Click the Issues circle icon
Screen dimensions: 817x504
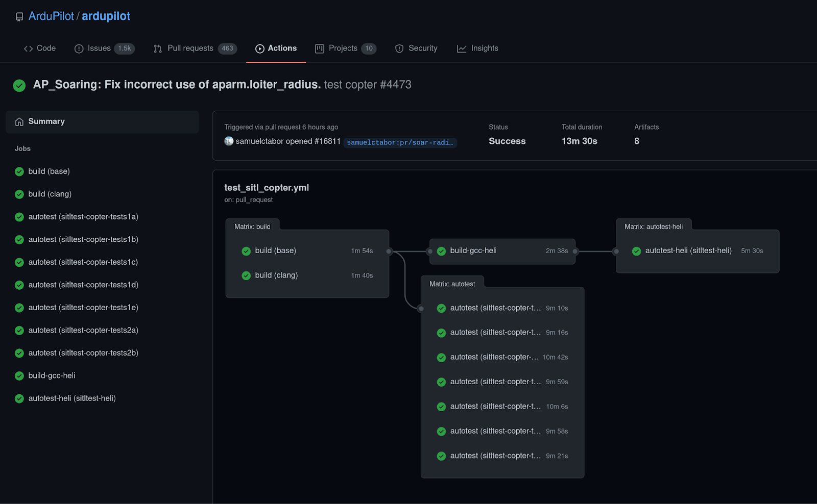click(x=79, y=48)
